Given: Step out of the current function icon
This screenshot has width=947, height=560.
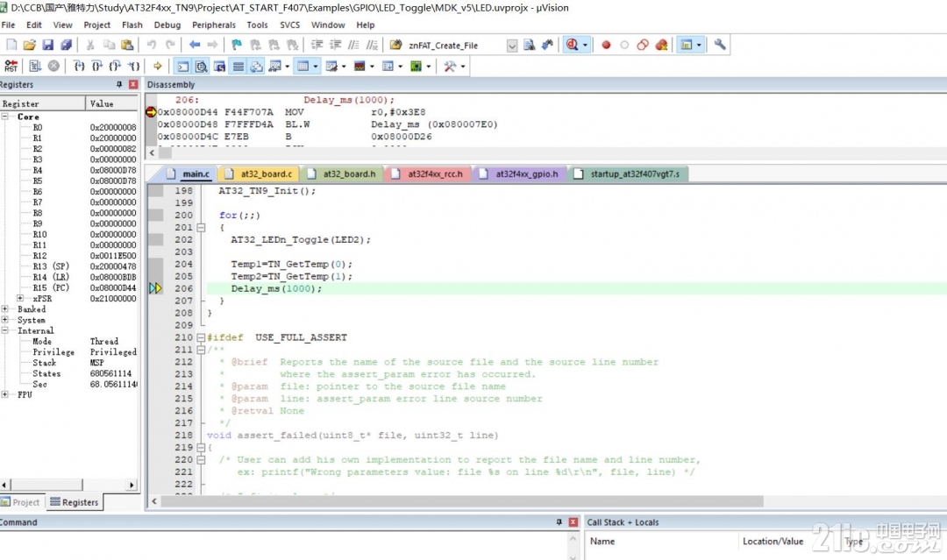Looking at the screenshot, I should coord(115,67).
